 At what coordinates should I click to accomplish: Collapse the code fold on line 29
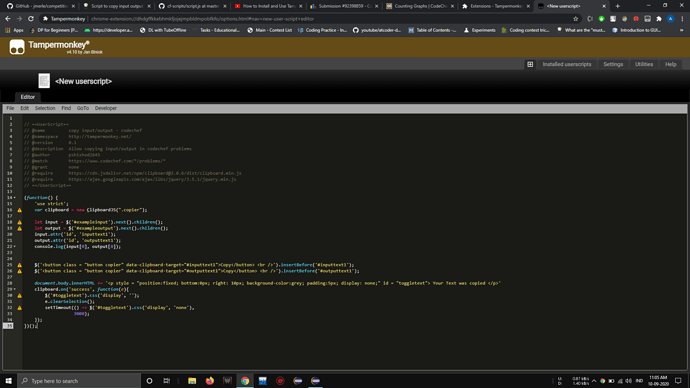(15, 289)
